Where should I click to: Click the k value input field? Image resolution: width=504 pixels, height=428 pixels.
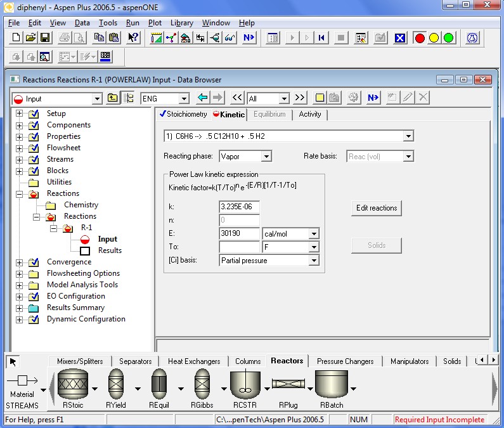coord(239,207)
